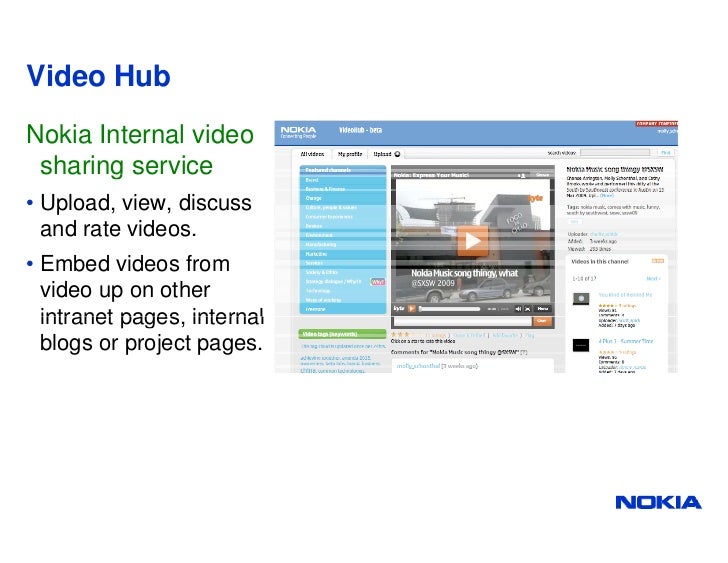Click the pink badge beside Strategy dialogue
This screenshot has height=563, width=728.
point(377,282)
